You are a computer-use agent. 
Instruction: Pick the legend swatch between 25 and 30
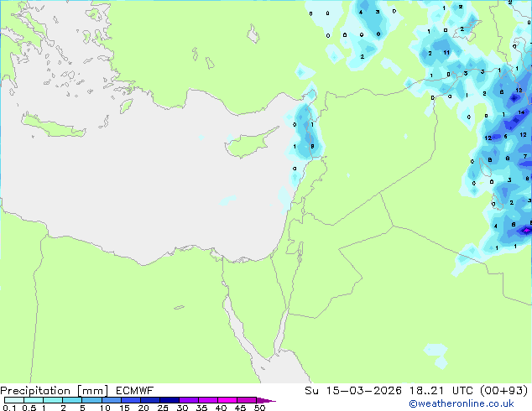pyautogui.click(x=169, y=400)
